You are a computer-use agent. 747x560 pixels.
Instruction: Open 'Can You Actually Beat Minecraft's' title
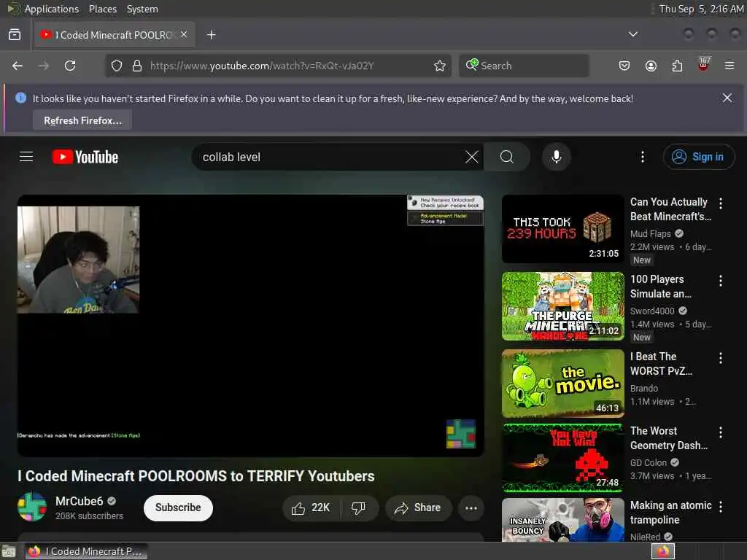(x=670, y=209)
